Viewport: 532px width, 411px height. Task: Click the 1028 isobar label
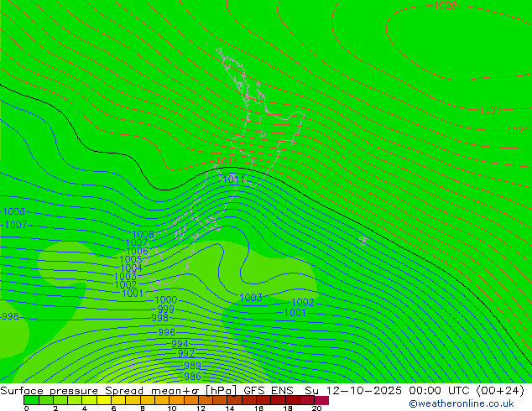445,5
